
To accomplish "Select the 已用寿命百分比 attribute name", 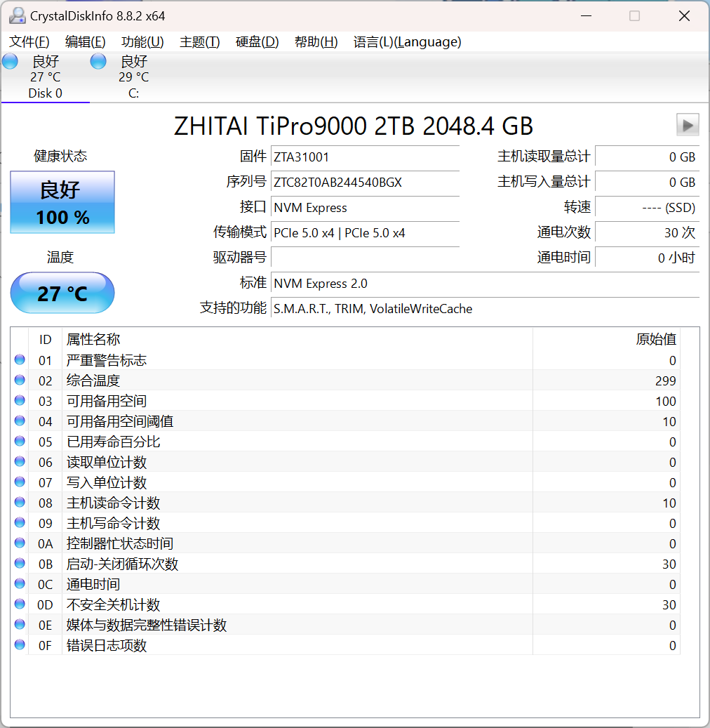I will point(113,442).
